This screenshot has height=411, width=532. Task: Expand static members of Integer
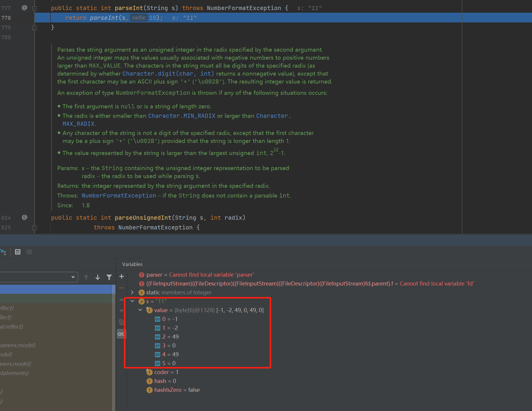(x=132, y=292)
